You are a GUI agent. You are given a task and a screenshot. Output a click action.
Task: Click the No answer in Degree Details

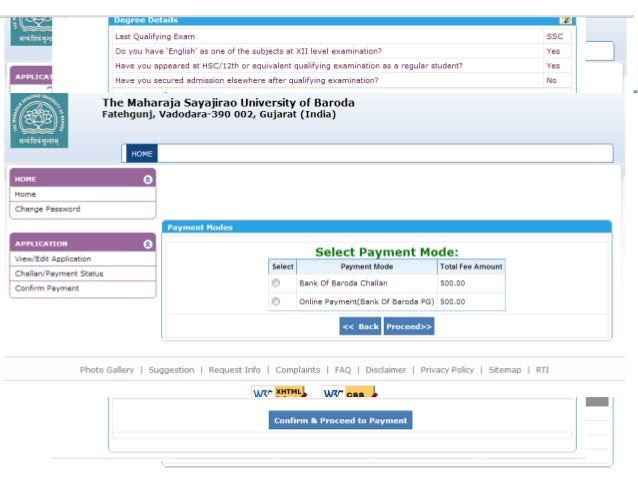(x=551, y=81)
